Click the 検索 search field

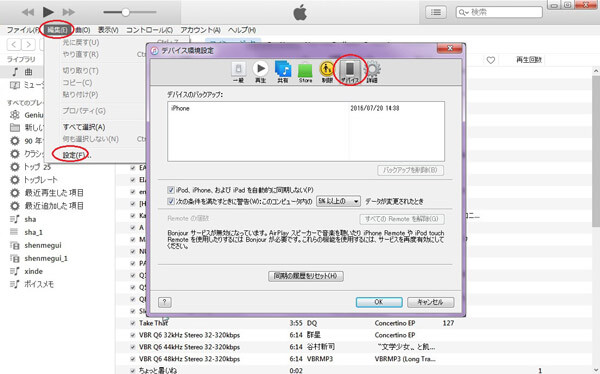tap(499, 12)
